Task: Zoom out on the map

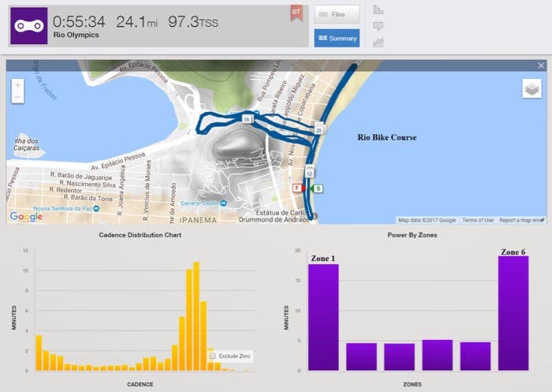Action: point(17,97)
